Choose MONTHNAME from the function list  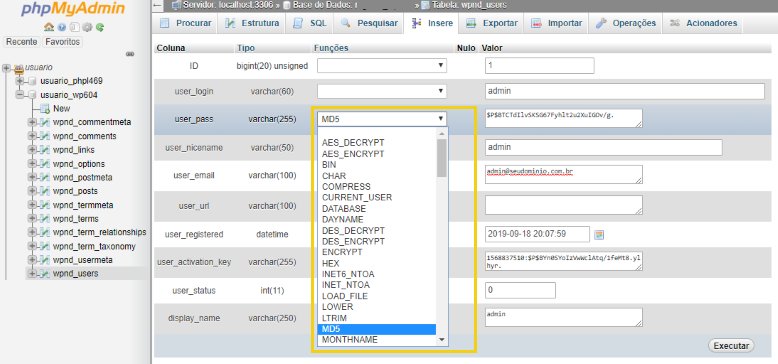[x=376, y=340]
